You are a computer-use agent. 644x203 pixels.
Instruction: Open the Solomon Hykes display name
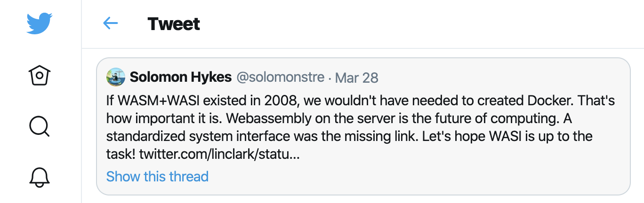181,77
